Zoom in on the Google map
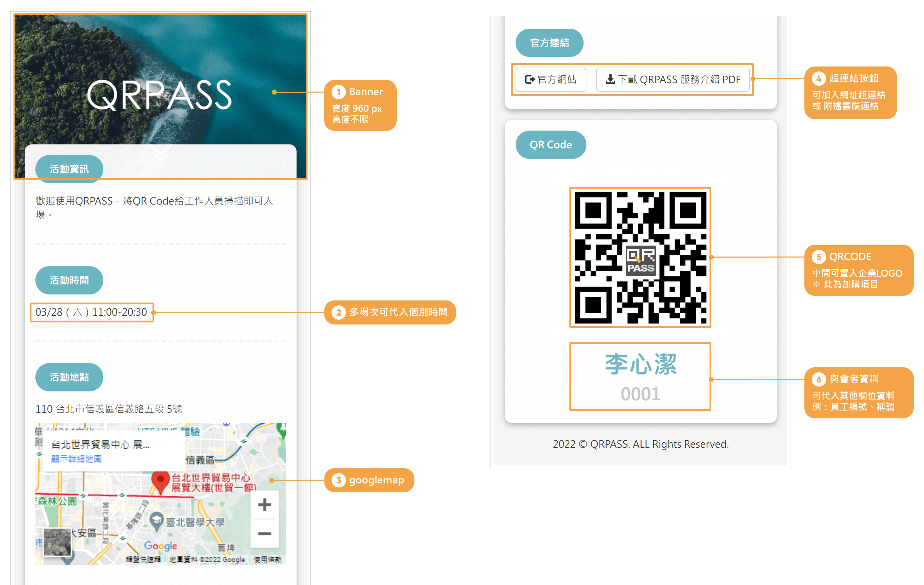The width and height of the screenshot is (924, 585). click(x=264, y=504)
